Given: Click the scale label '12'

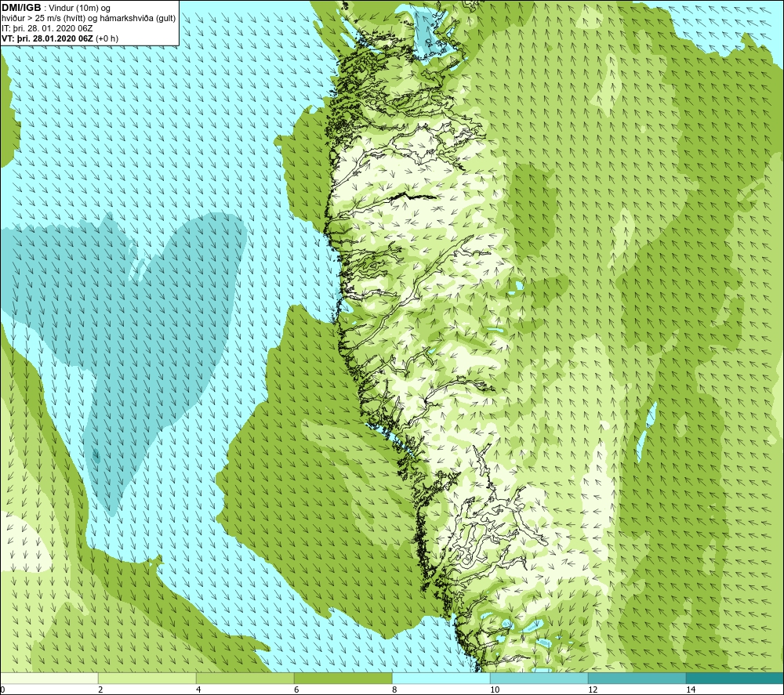Looking at the screenshot, I should (593, 690).
